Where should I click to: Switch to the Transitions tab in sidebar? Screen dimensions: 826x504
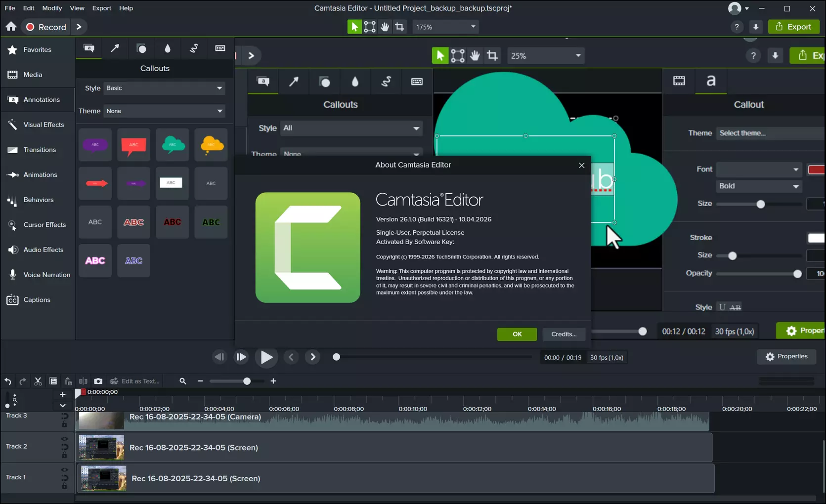pyautogui.click(x=40, y=150)
